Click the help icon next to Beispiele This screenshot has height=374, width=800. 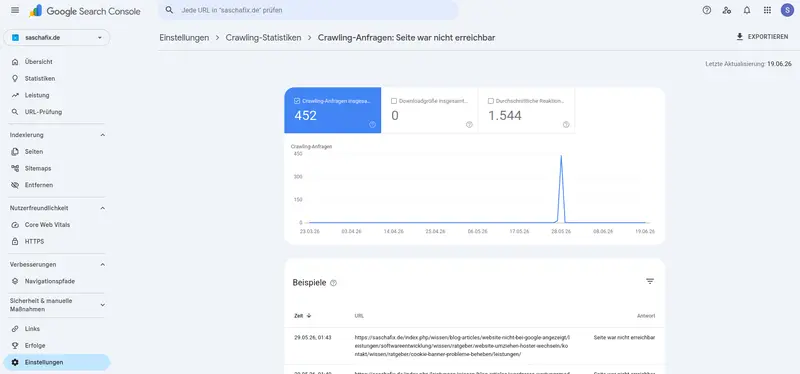[333, 283]
